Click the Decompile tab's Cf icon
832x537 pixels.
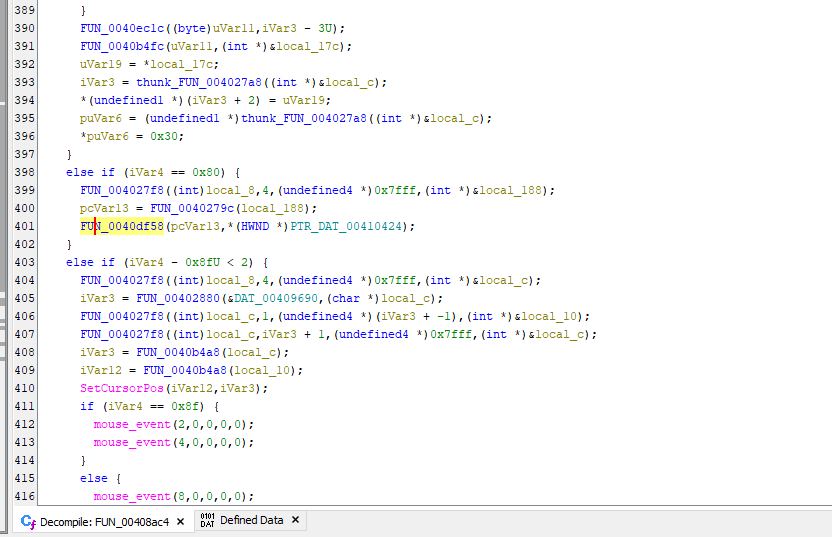coord(28,522)
